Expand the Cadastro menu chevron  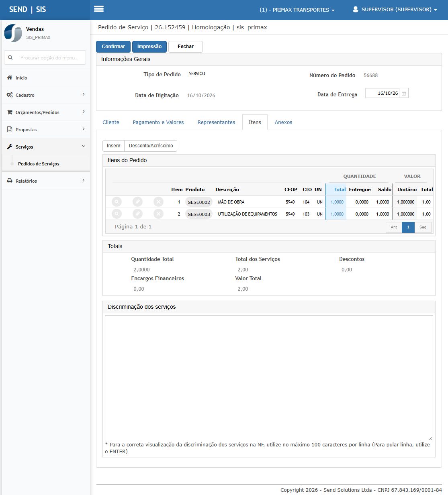(x=84, y=95)
